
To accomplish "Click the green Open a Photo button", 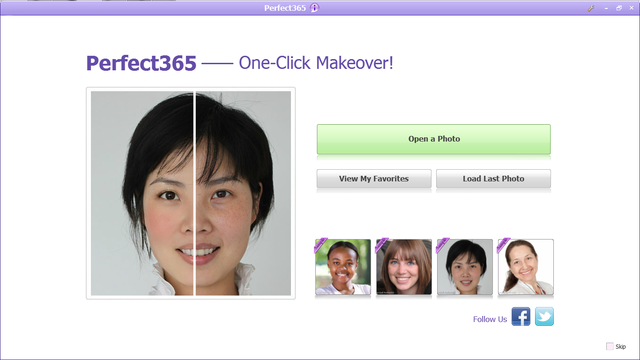I will point(433,139).
